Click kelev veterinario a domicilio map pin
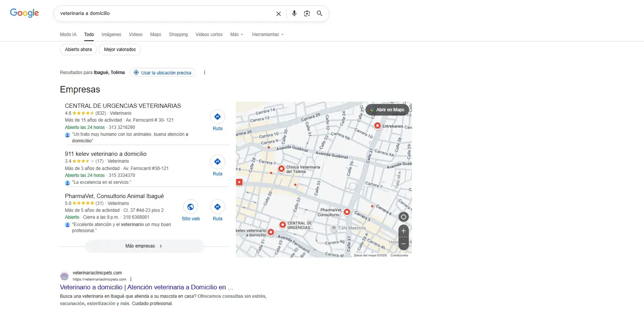This screenshot has width=644, height=317. 271,232
